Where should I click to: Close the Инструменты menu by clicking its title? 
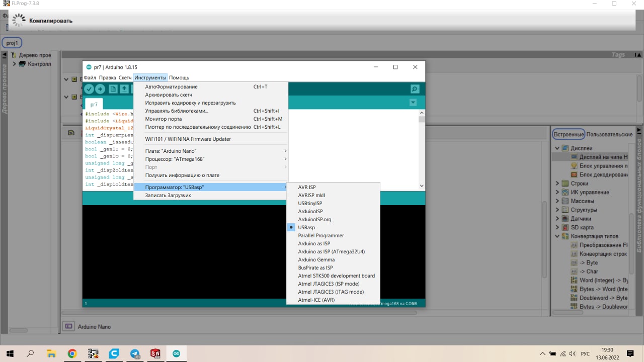pyautogui.click(x=150, y=78)
